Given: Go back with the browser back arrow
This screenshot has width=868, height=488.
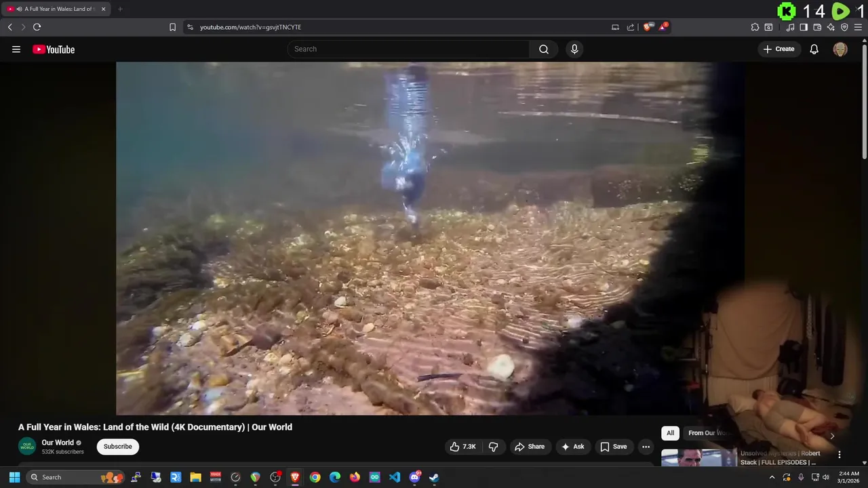Looking at the screenshot, I should click(10, 27).
